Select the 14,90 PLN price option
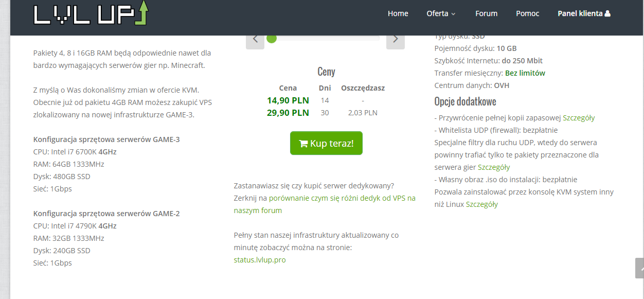The width and height of the screenshot is (644, 299). pos(288,100)
